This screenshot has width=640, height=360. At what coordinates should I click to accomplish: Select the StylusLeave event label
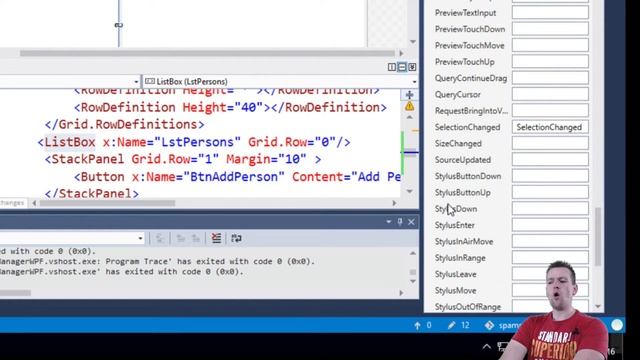[x=456, y=274]
